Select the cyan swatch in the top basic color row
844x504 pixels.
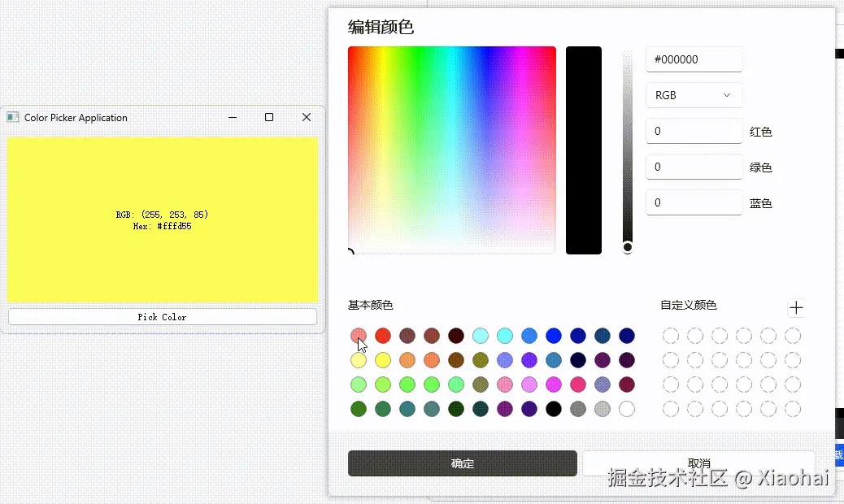[505, 335]
